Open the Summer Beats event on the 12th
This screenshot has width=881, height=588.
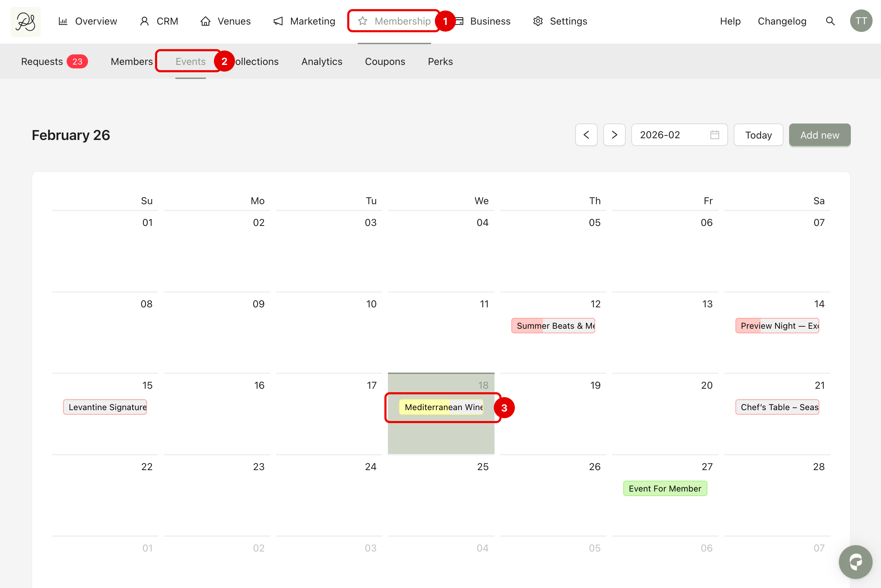click(553, 326)
